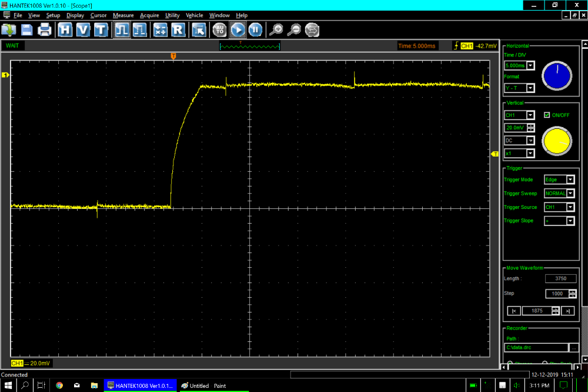Click the R reference waveform icon
The image size is (588, 392).
pos(178,30)
